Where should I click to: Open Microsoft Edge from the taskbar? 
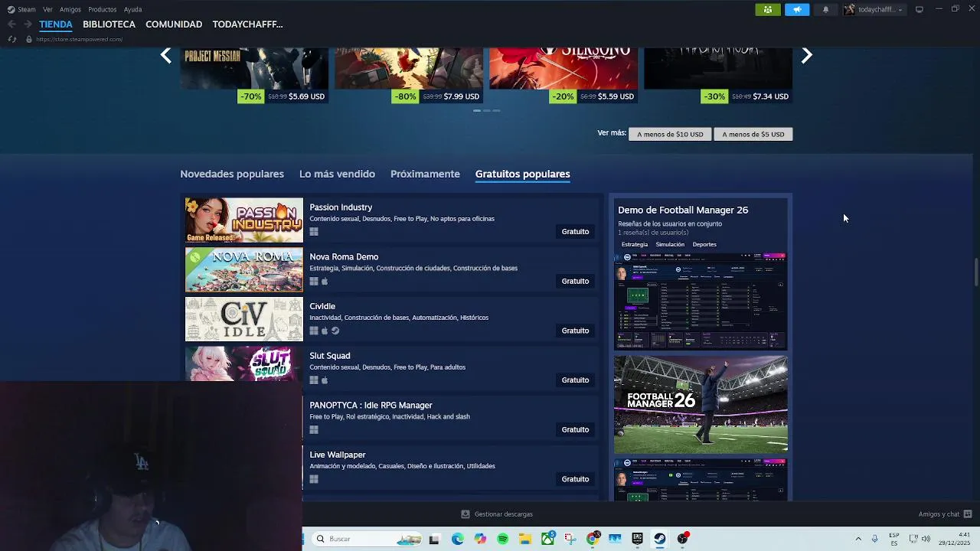(x=457, y=539)
